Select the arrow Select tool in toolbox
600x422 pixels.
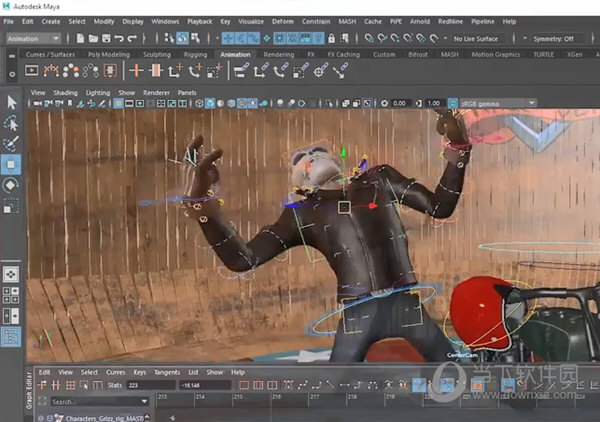[x=11, y=102]
